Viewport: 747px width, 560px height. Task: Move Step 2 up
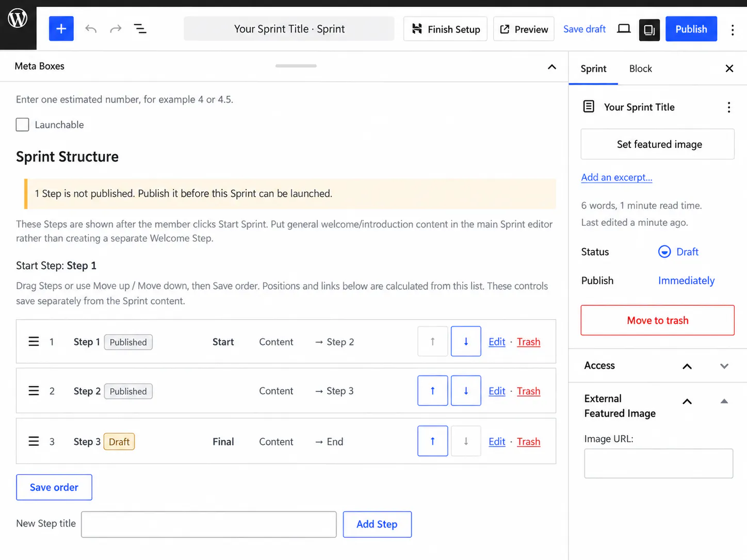click(433, 391)
